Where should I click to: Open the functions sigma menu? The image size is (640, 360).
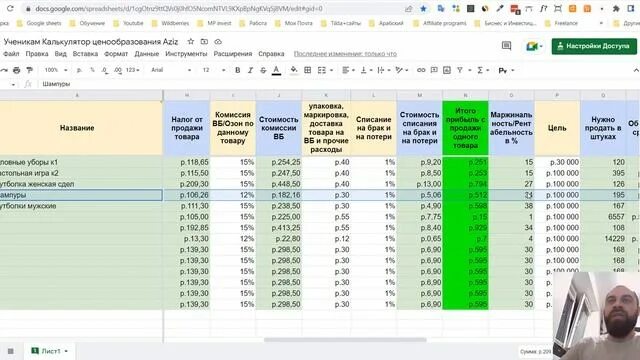tap(480, 70)
